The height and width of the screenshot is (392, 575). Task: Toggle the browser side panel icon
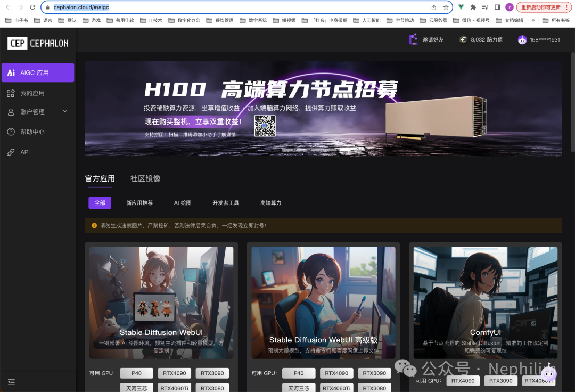(x=497, y=7)
